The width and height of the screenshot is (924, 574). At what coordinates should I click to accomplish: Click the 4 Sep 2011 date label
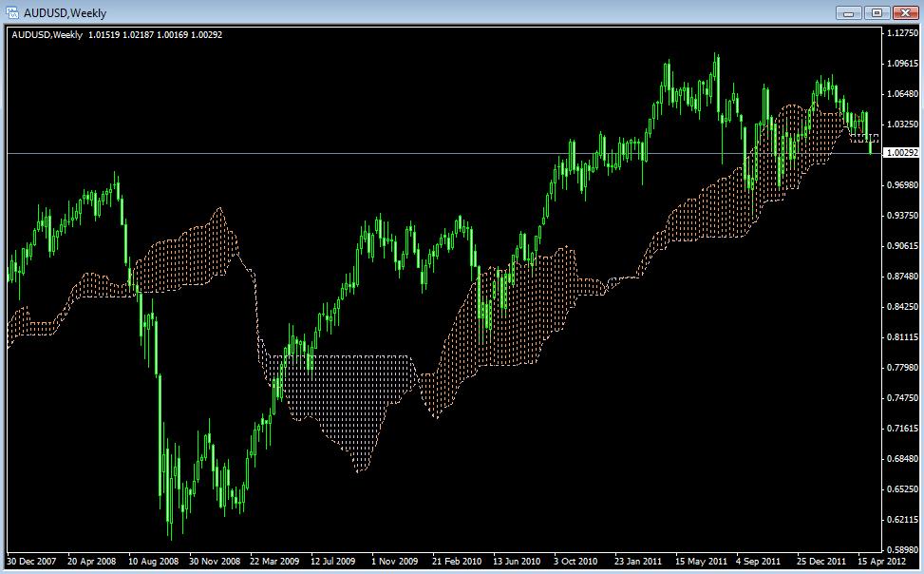(757, 561)
